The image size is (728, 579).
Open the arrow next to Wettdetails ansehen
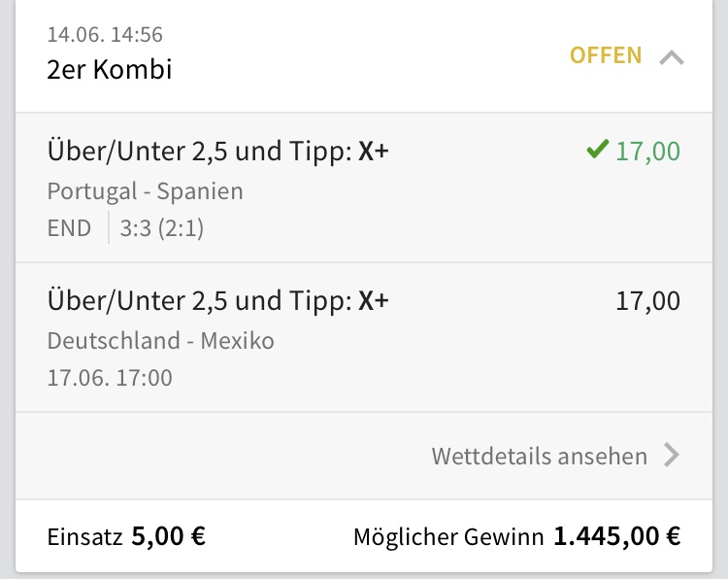(x=671, y=456)
